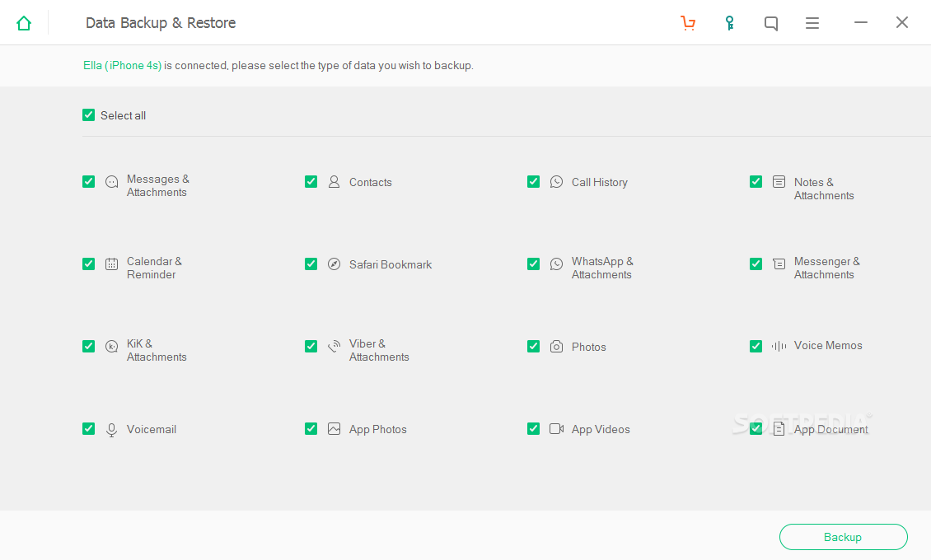Image resolution: width=931 pixels, height=560 pixels.
Task: Click the App Document file icon
Action: click(779, 429)
